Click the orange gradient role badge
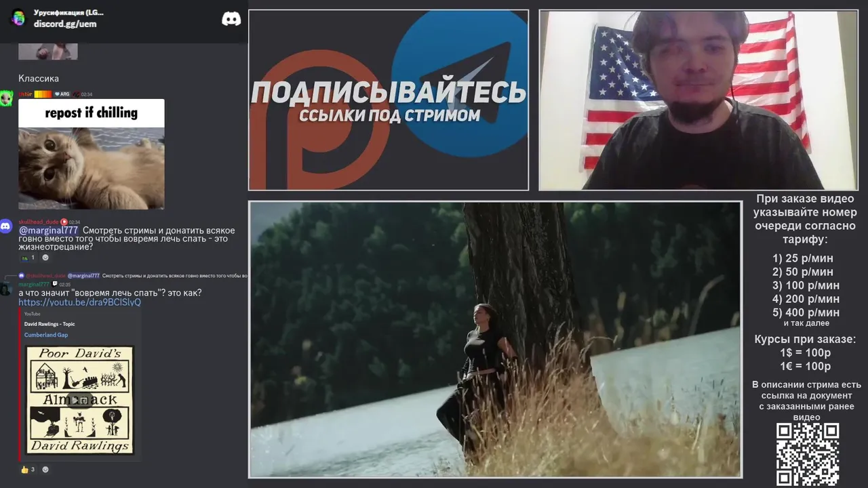 click(x=43, y=94)
